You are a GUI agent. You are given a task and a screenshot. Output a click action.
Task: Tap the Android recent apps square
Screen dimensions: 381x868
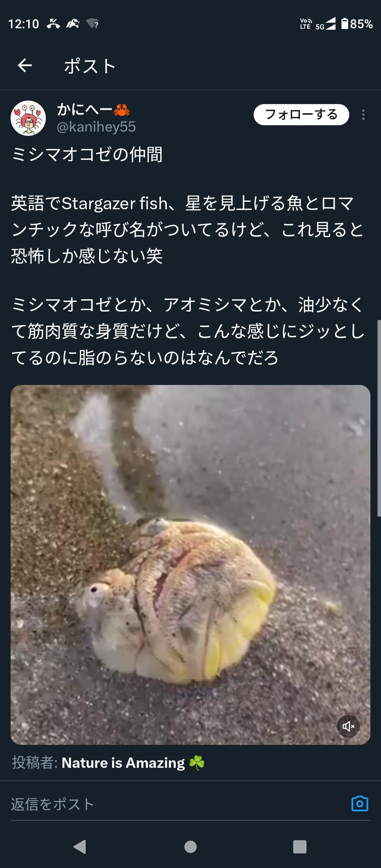coord(300,846)
